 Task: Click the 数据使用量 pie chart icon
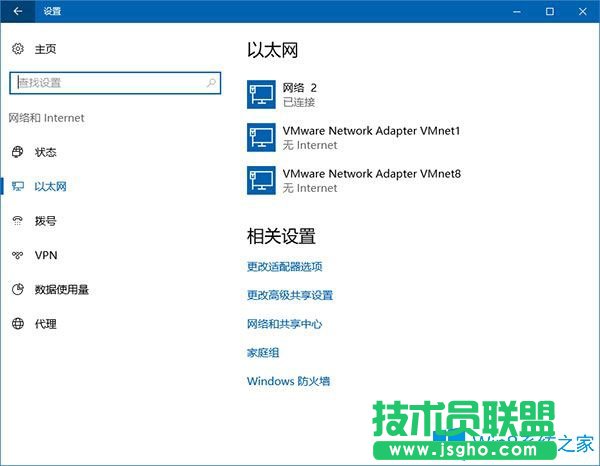pos(18,289)
